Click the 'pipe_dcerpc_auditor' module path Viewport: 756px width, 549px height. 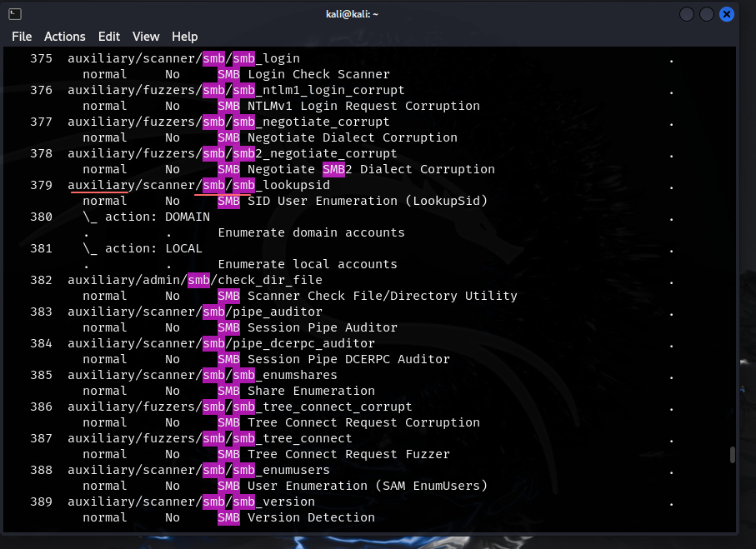tap(222, 344)
